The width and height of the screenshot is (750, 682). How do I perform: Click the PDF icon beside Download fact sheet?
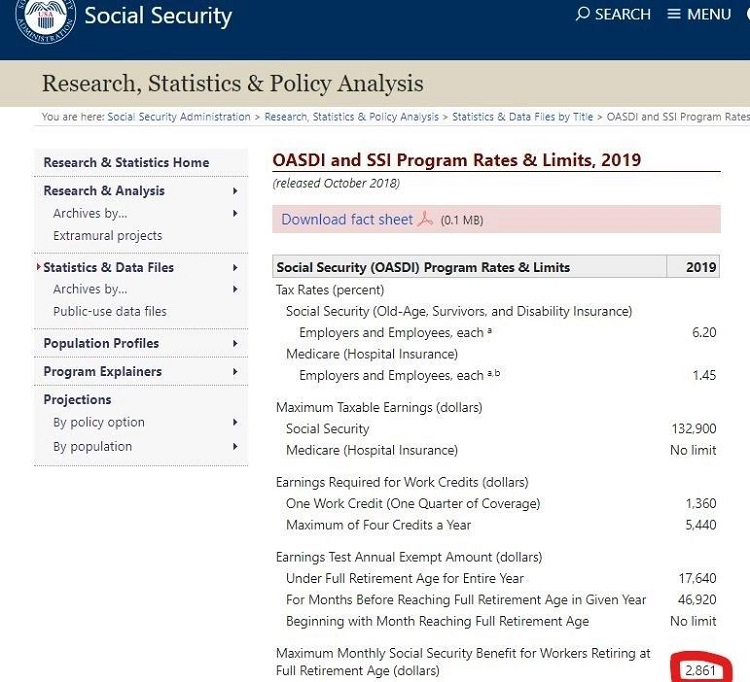coord(425,219)
